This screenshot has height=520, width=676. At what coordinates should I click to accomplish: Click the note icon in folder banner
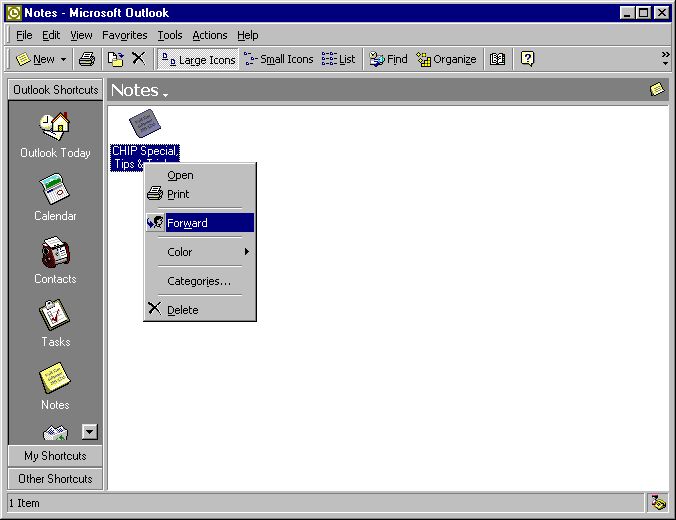click(657, 89)
